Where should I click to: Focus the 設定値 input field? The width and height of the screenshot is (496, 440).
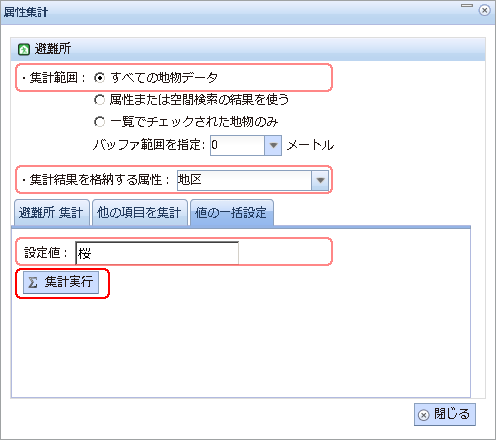[157, 253]
